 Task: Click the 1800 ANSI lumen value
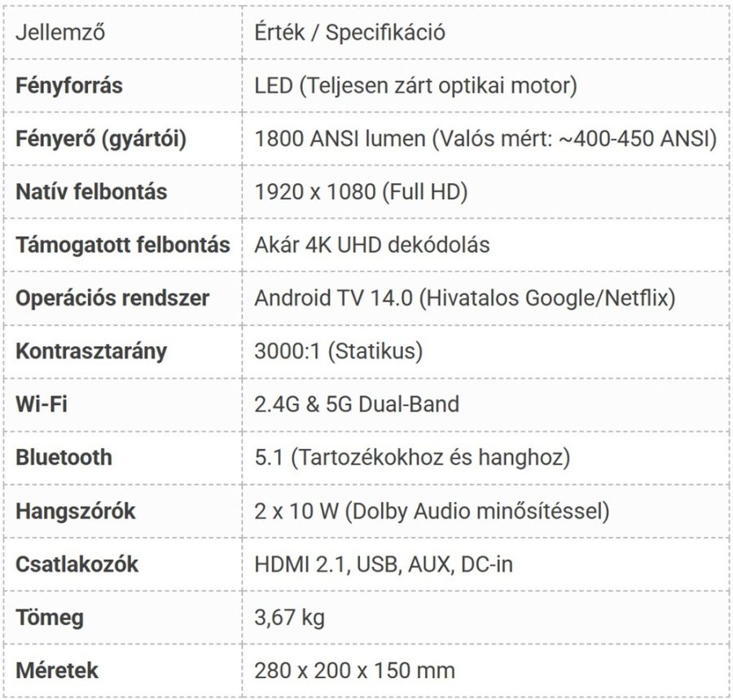[x=485, y=139]
